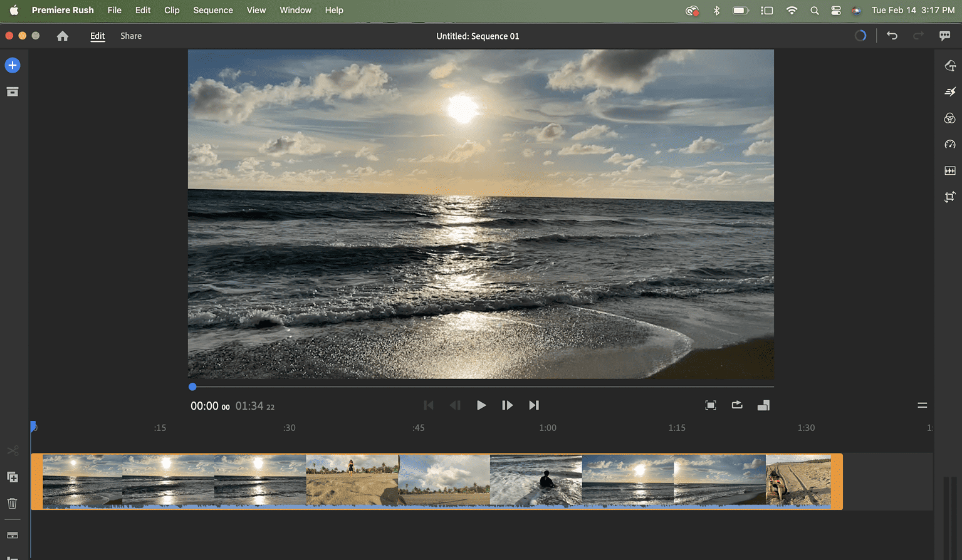The height and width of the screenshot is (560, 962).
Task: Open the Transitions panel
Action: click(950, 91)
